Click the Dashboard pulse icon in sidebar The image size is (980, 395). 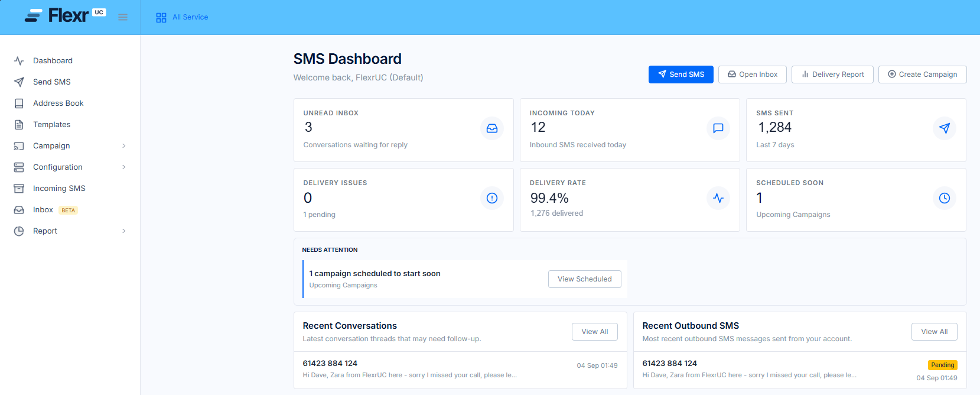point(19,61)
